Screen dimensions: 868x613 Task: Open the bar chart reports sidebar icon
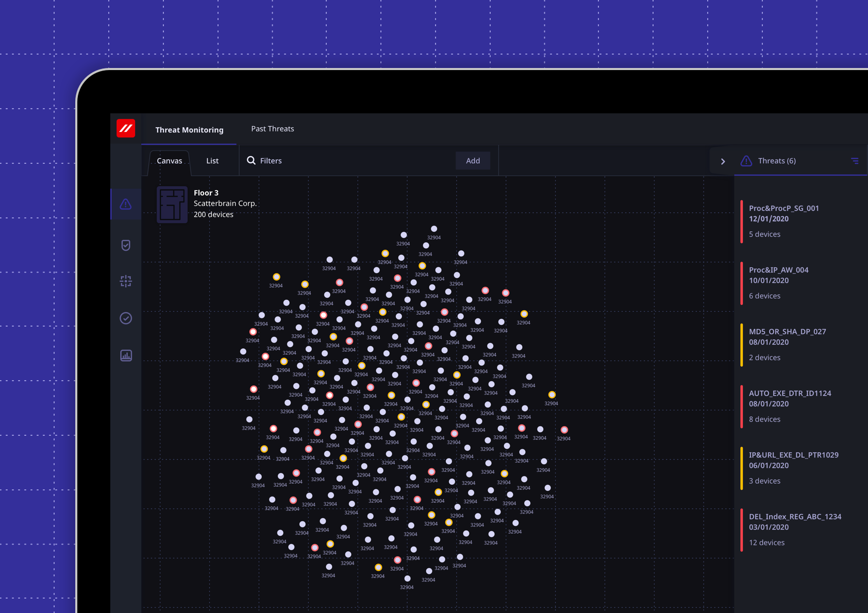coord(126,355)
